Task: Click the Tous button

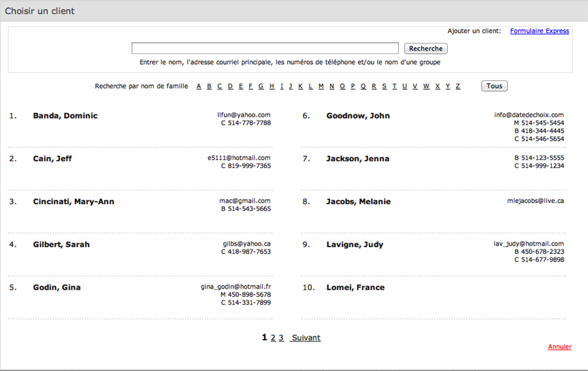Action: [x=494, y=86]
